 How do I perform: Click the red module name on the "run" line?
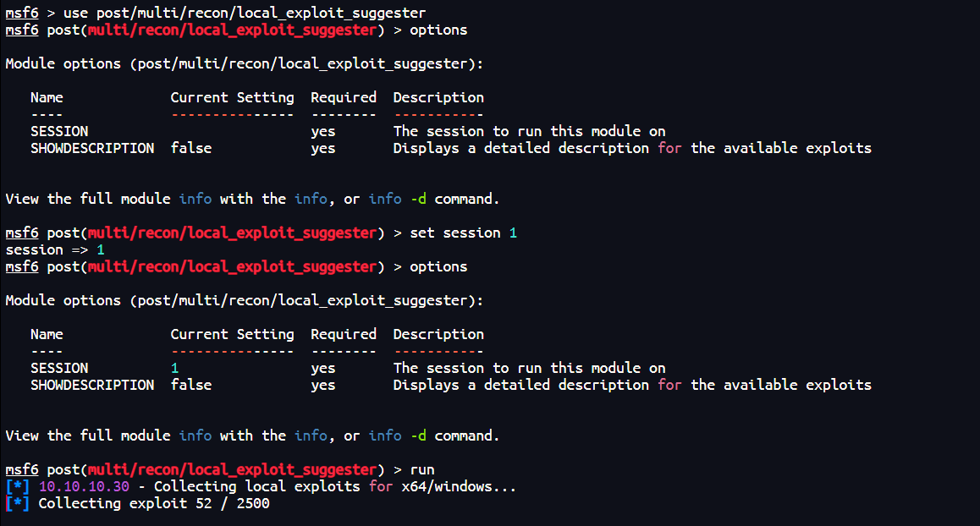(232, 470)
